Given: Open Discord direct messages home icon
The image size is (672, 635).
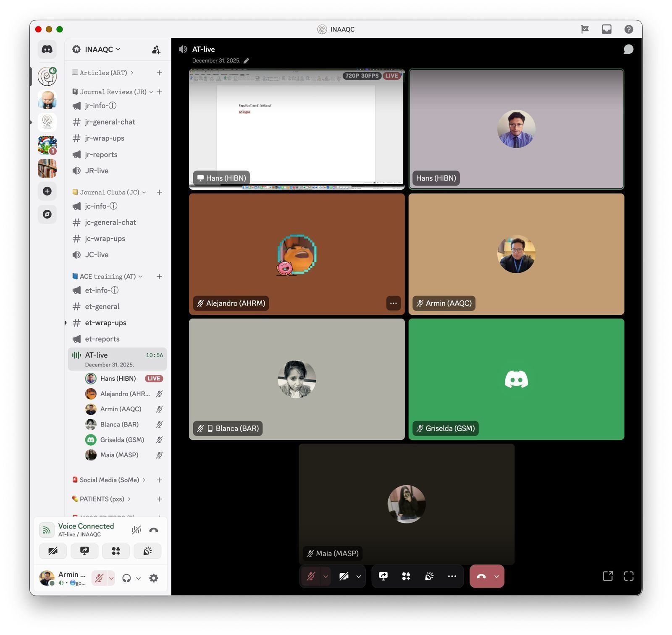Looking at the screenshot, I should (x=47, y=49).
